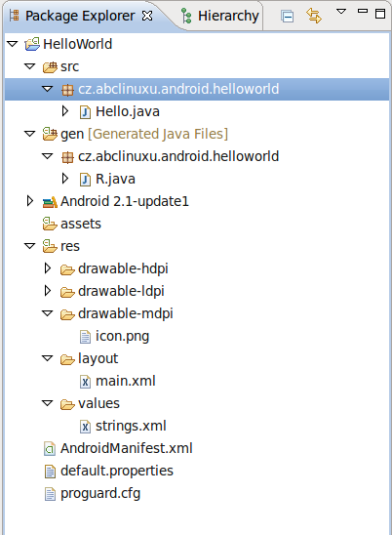Select the src folder name
The image size is (392, 535).
[x=69, y=66]
